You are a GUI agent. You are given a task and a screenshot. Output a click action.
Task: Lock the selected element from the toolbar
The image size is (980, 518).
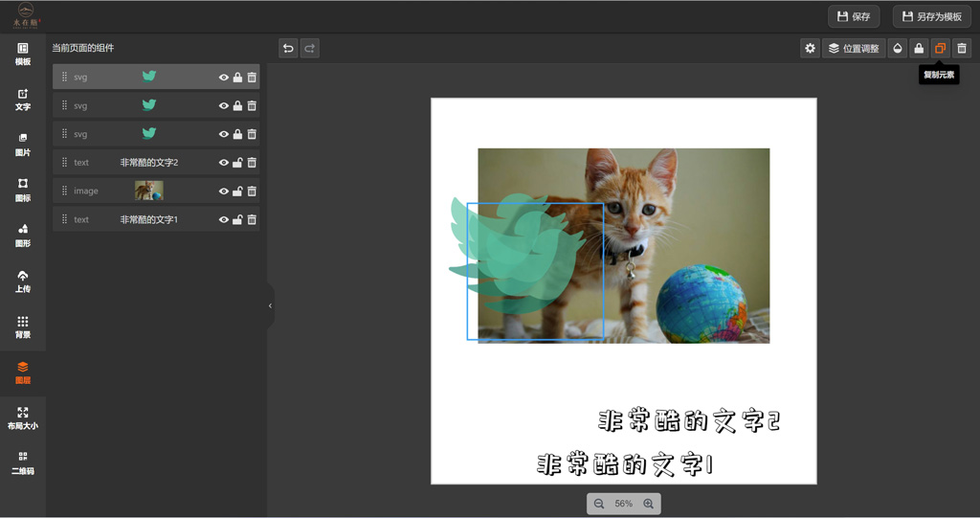[x=919, y=48]
